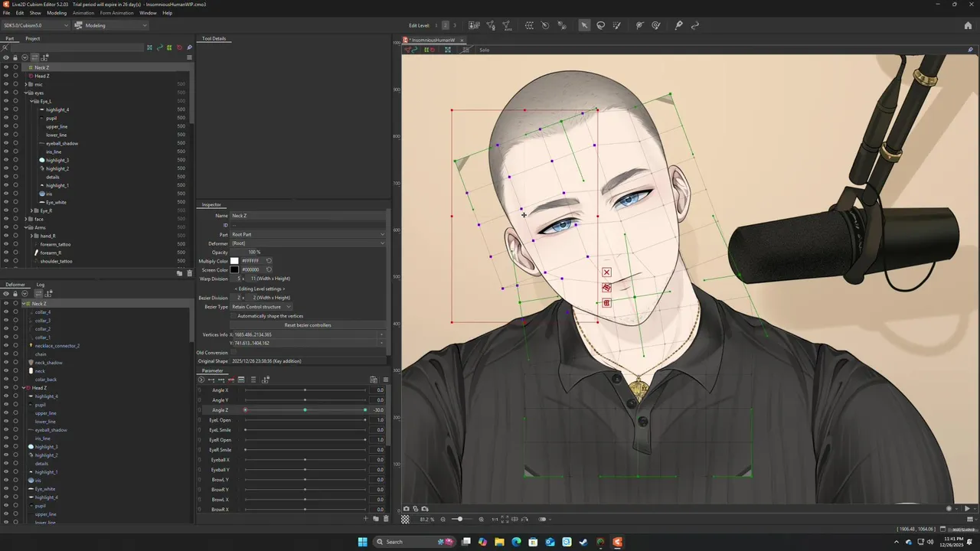Click red X marker on the face canvas
980x551 pixels.
(606, 272)
